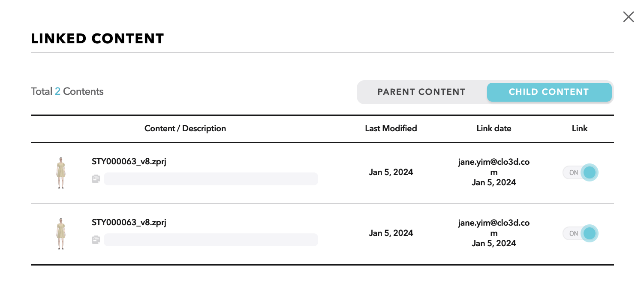The width and height of the screenshot is (644, 302).
Task: Click the clipboard description icon in second row
Action: click(x=96, y=240)
